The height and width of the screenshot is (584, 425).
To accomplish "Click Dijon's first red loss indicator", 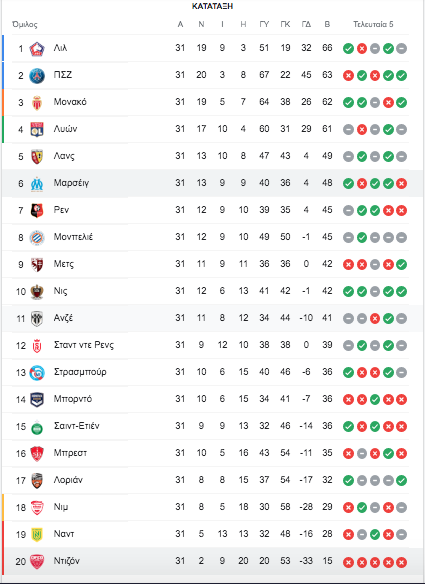I will point(348,562).
